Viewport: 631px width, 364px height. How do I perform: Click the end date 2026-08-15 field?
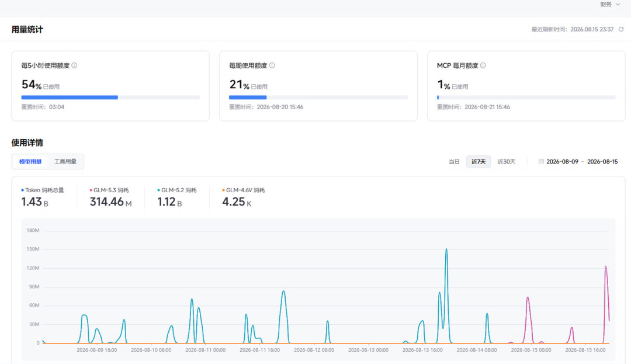[x=602, y=162]
